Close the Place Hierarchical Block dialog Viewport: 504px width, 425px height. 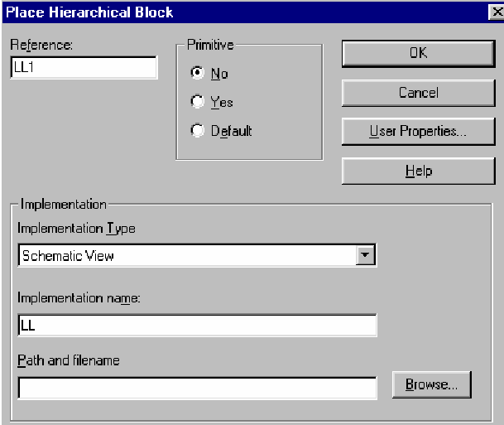[x=497, y=12]
